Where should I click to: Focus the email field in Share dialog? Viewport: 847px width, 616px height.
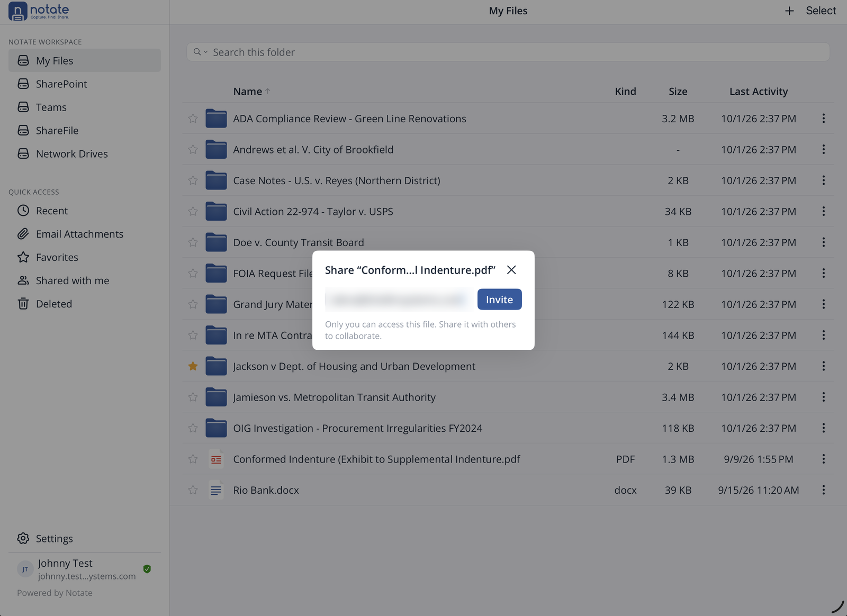(x=398, y=300)
